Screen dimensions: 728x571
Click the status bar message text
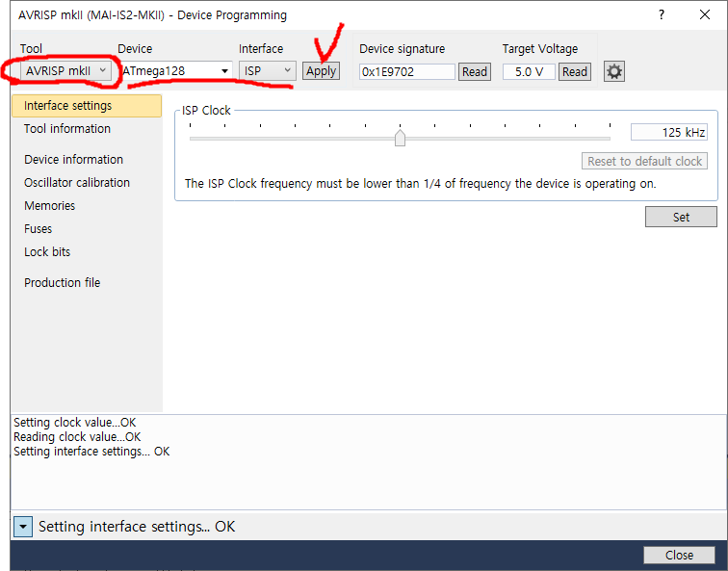pos(137,527)
